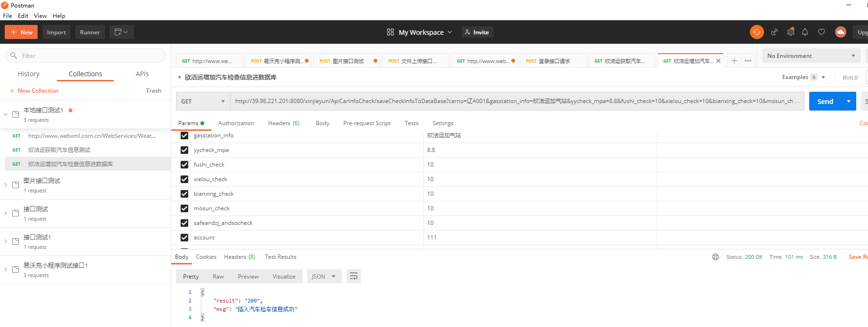
Task: Uncheck the yycheck_mpa parameter checkbox
Action: [x=184, y=150]
